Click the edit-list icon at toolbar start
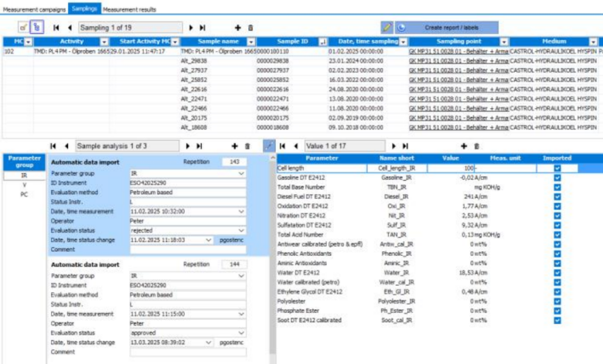The image size is (603, 364). [x=23, y=27]
